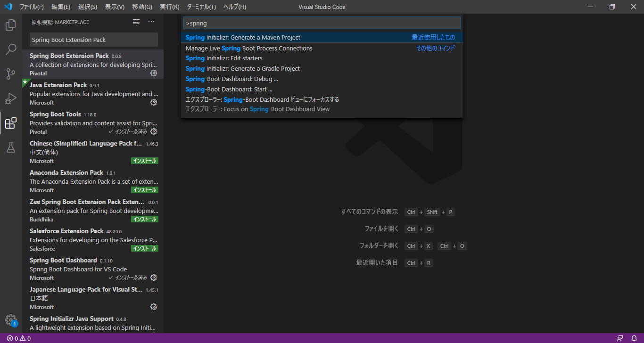This screenshot has height=343, width=644.
Task: Install Salesforce Extension Pack
Action: (145, 248)
